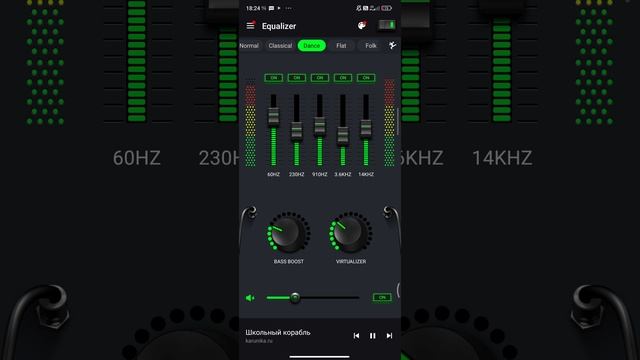This screenshot has width=640, height=360.
Task: Select the Normal preset
Action: tap(249, 46)
